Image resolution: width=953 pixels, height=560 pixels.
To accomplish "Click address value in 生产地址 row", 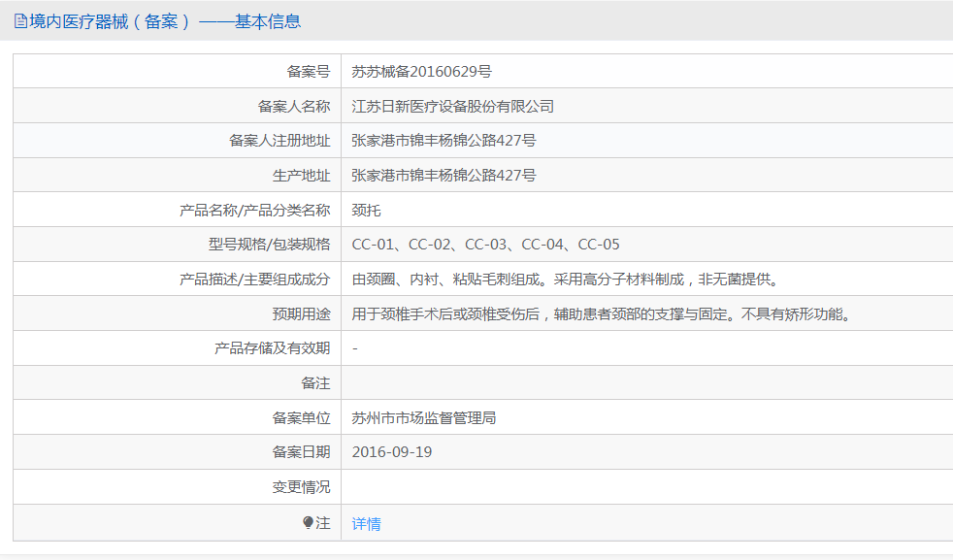I will pyautogui.click(x=444, y=175).
